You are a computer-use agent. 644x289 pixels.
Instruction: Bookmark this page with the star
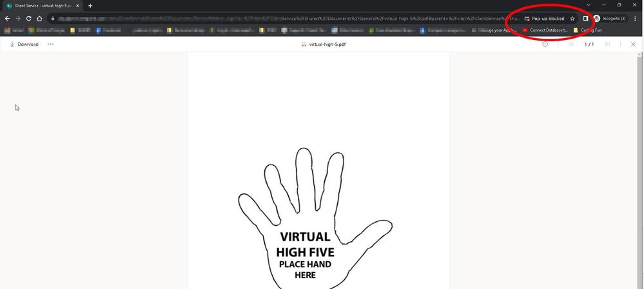point(572,19)
